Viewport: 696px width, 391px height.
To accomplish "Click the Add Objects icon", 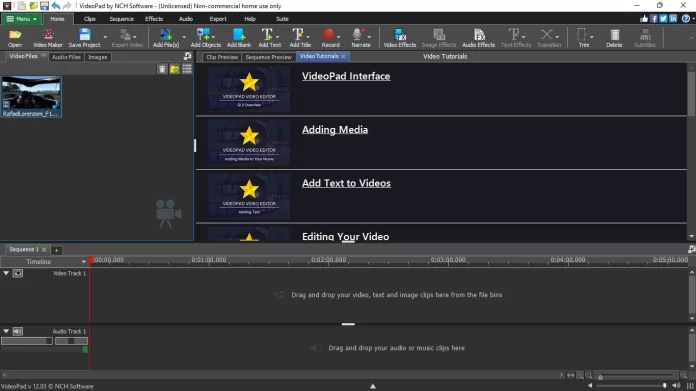I will [205, 37].
